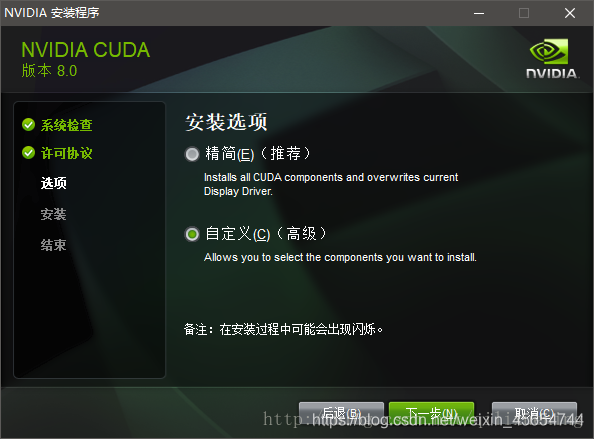This screenshot has width=594, height=439.
Task: Select the 选项 step in sidebar
Action: [54, 183]
